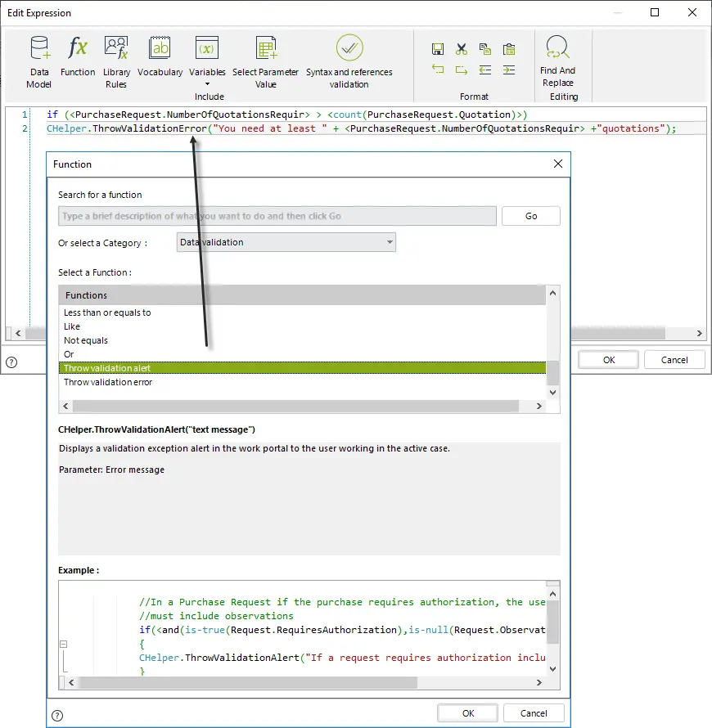712x728 pixels.
Task: Click the functions list scroll-up arrow
Action: pyautogui.click(x=552, y=293)
